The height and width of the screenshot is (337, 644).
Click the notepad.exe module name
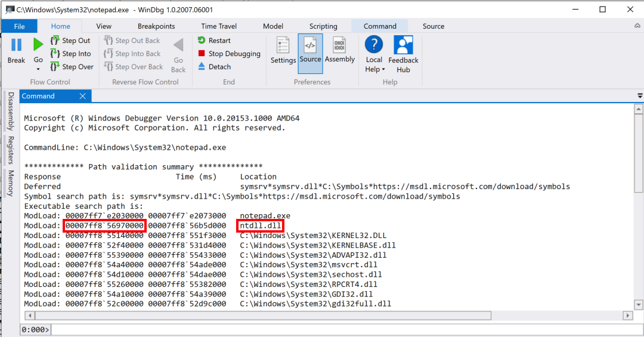(x=265, y=216)
